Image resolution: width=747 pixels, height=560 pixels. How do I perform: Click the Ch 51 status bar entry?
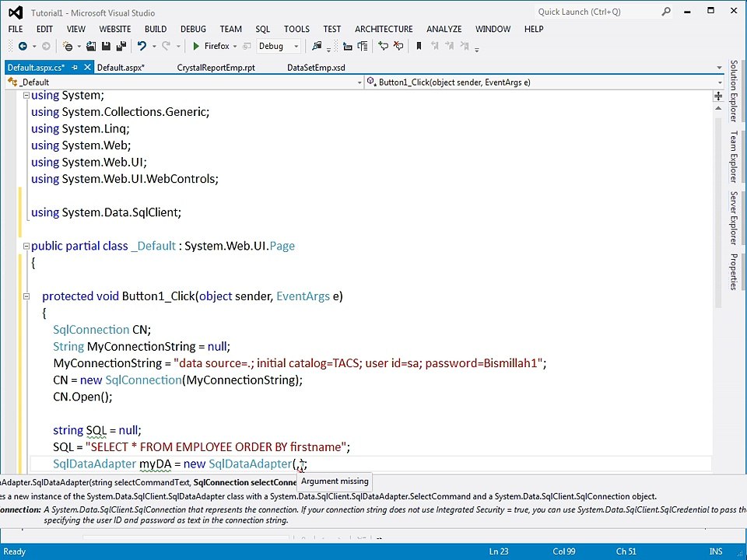(x=626, y=551)
